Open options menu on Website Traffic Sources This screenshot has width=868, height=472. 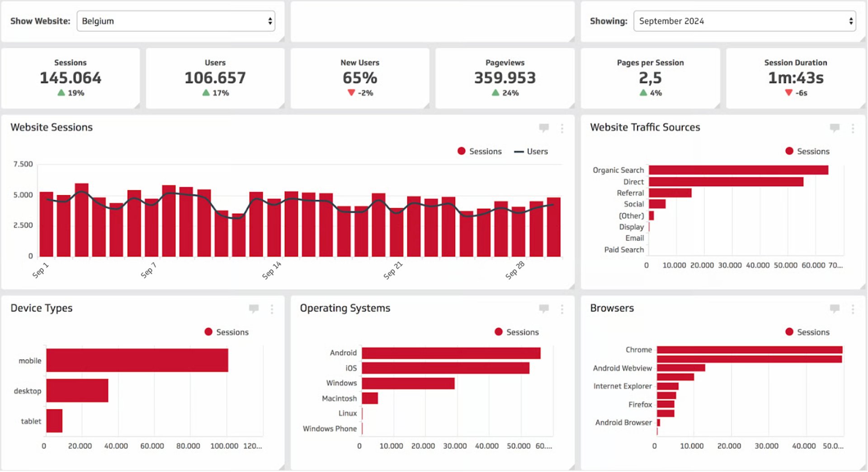(x=852, y=129)
